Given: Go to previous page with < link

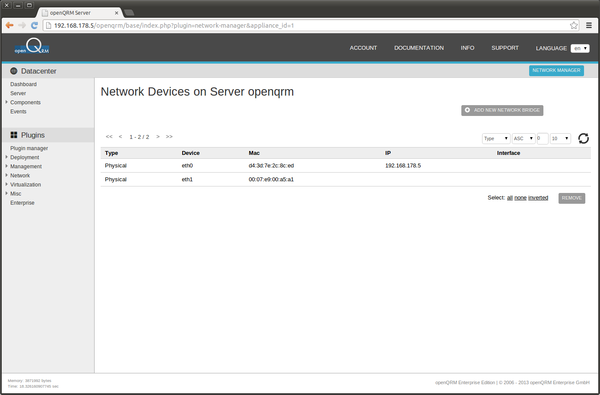Looking at the screenshot, I should (x=121, y=137).
